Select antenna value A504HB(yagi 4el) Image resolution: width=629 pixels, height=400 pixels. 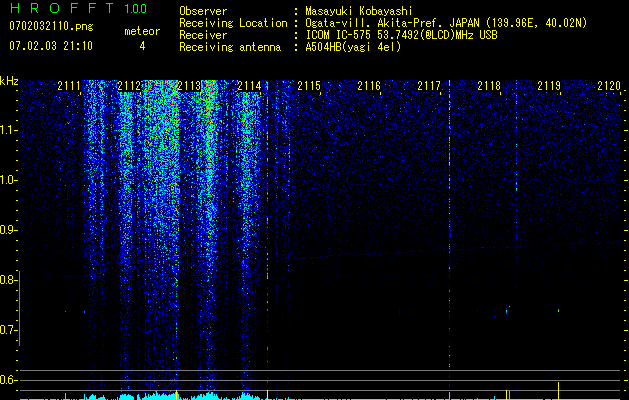pos(353,47)
